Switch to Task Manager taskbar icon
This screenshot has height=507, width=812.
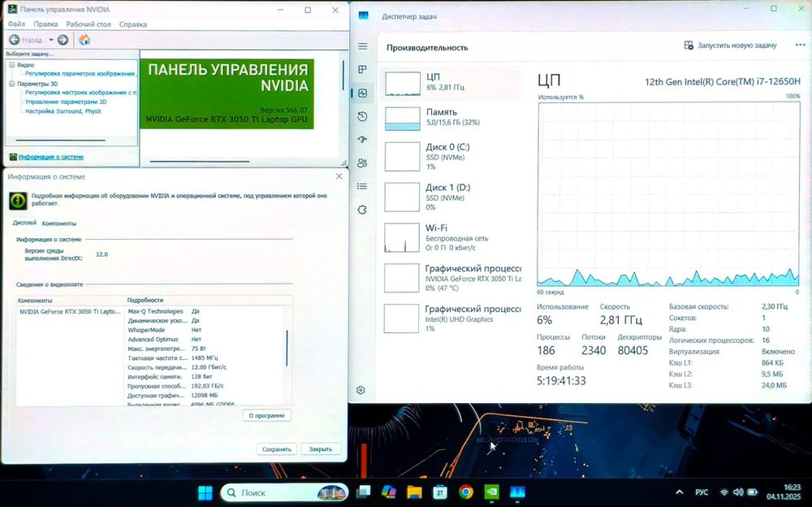(x=517, y=492)
